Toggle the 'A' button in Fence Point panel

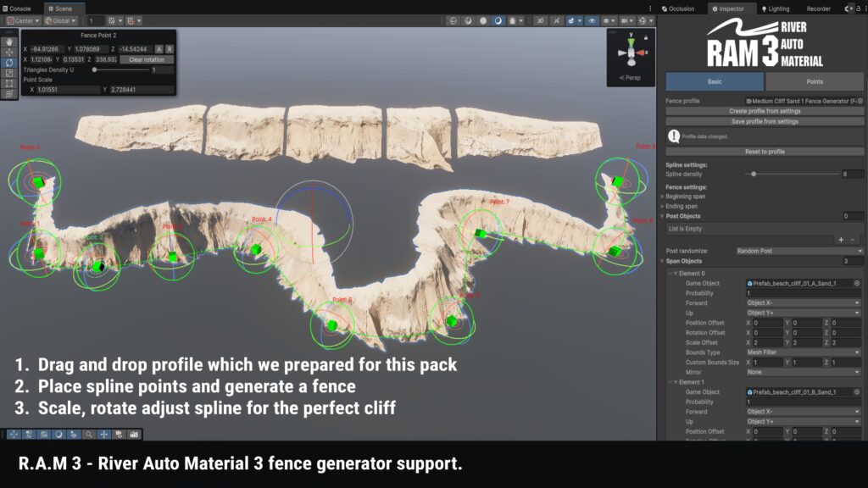[159, 49]
